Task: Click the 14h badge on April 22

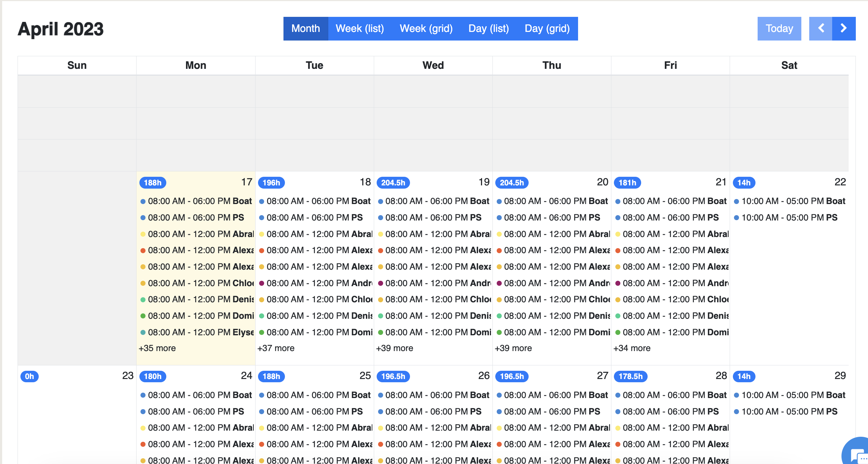Action: coord(744,183)
